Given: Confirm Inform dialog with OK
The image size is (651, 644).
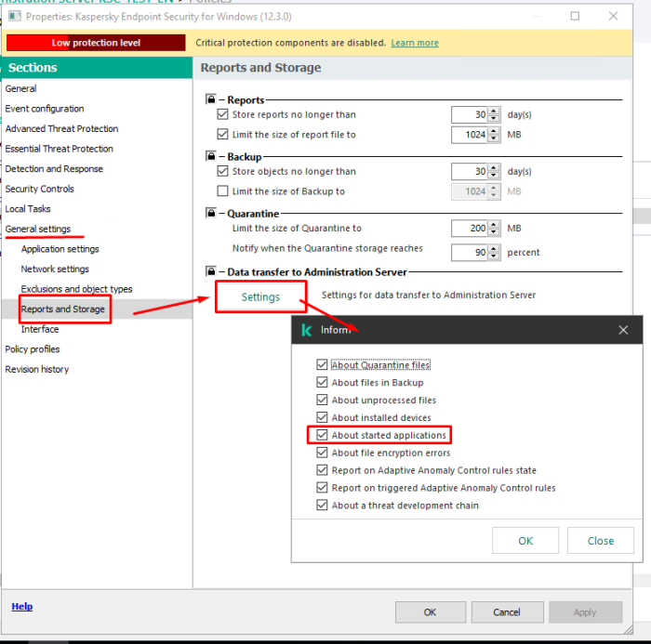Looking at the screenshot, I should tap(525, 540).
